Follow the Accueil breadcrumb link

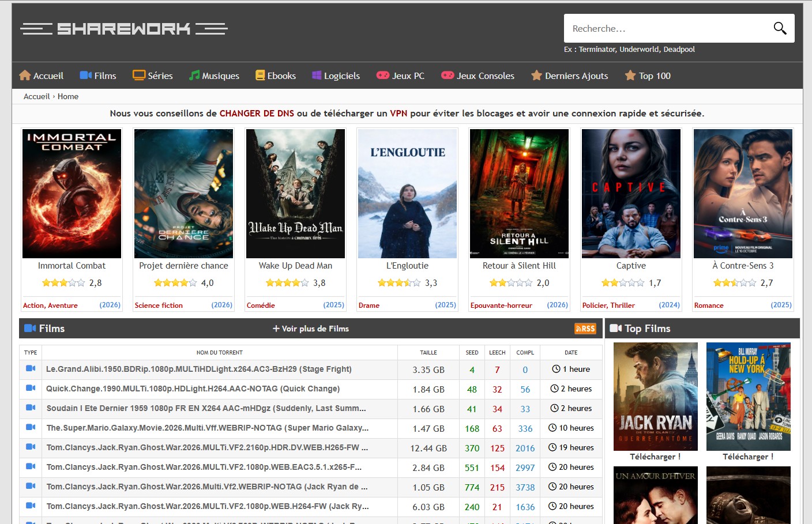point(37,96)
